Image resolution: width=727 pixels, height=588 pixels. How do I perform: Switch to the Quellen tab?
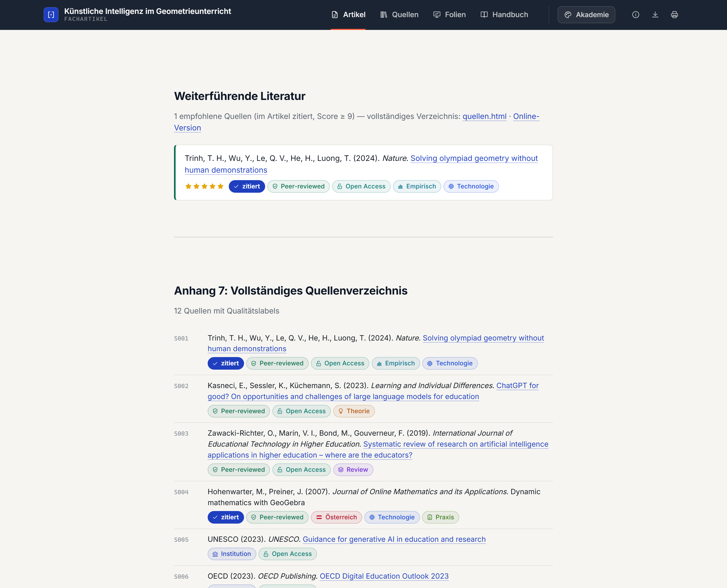pos(399,14)
